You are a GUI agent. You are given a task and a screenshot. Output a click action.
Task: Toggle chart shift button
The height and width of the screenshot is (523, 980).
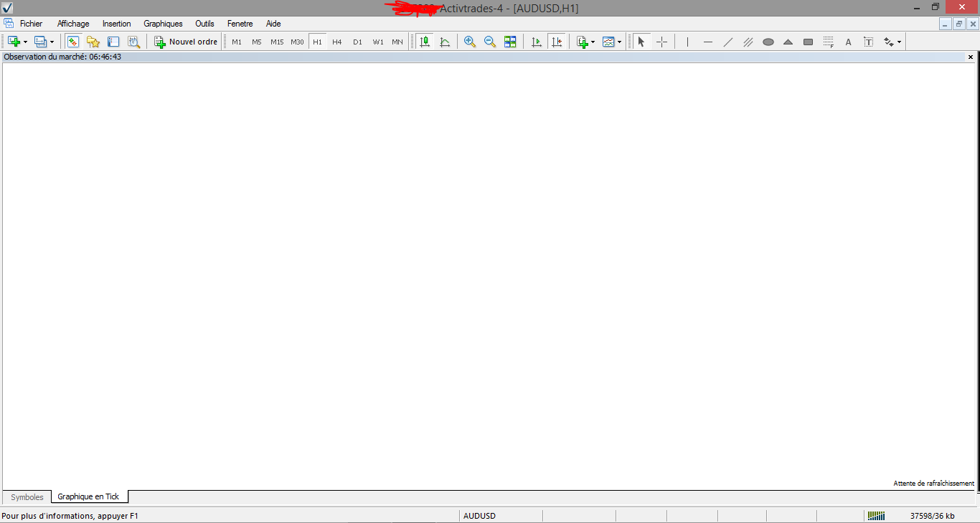[557, 42]
